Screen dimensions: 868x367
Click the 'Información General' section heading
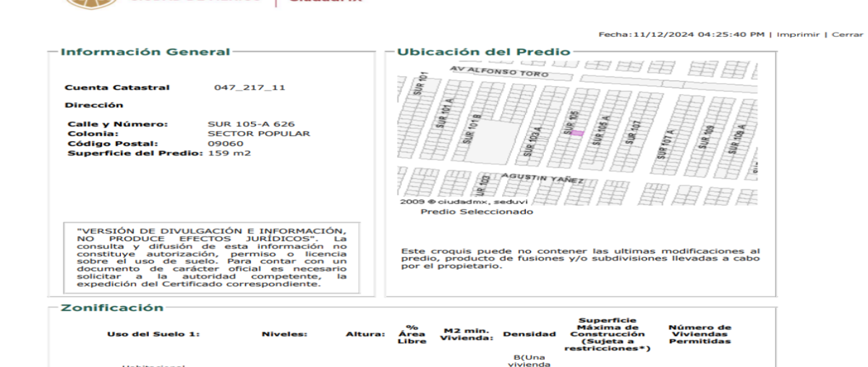[145, 52]
